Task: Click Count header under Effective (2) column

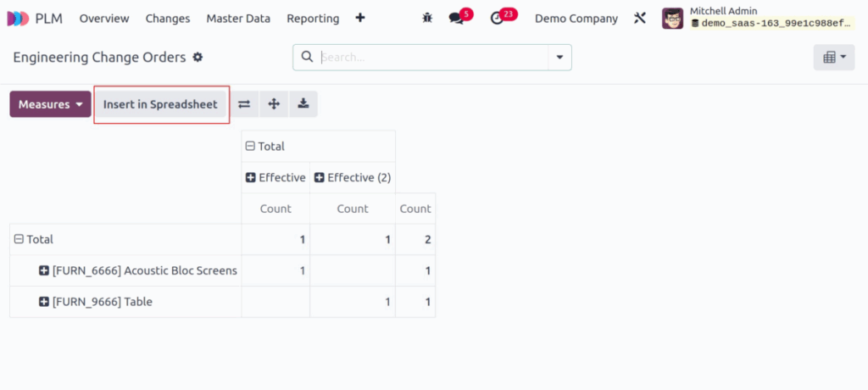Action: [353, 209]
